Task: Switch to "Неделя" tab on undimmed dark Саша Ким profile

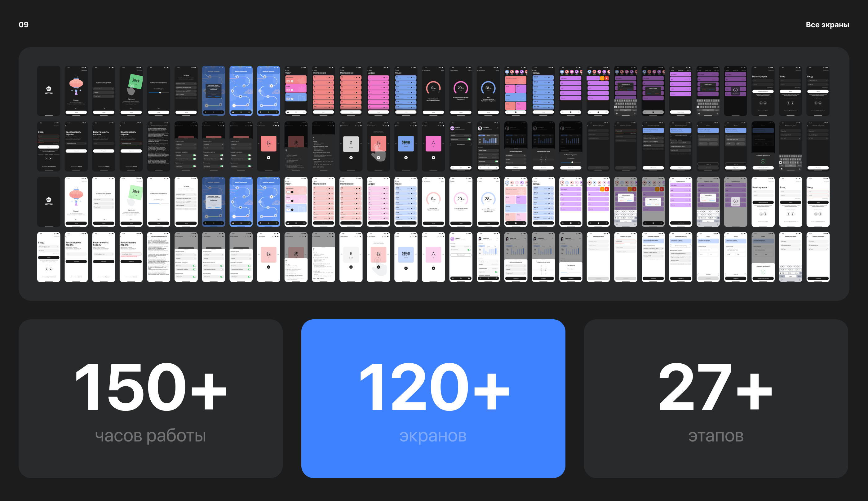Action: pyautogui.click(x=482, y=135)
